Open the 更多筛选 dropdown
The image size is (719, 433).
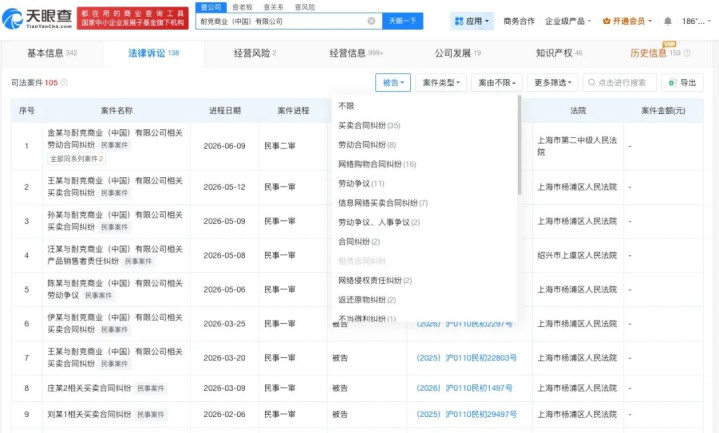[553, 83]
